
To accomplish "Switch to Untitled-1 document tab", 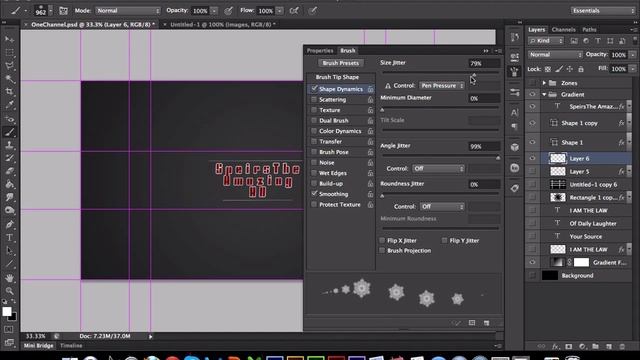I will tap(222, 24).
